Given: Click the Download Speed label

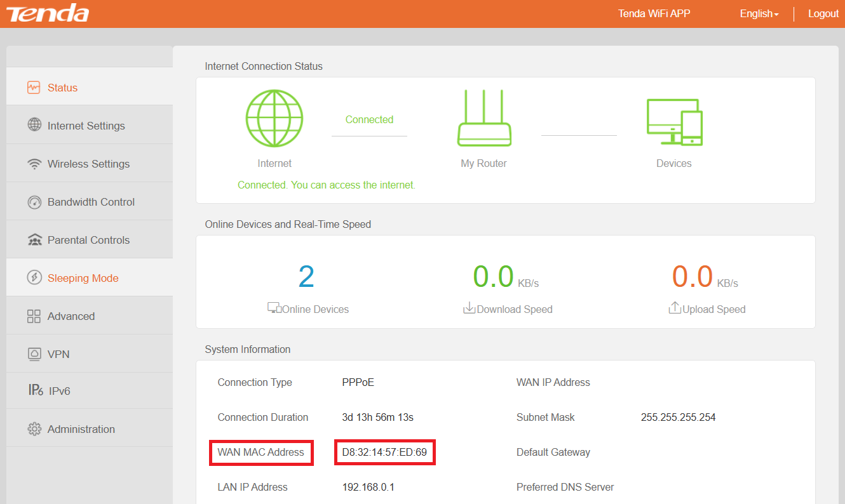Looking at the screenshot, I should 514,310.
